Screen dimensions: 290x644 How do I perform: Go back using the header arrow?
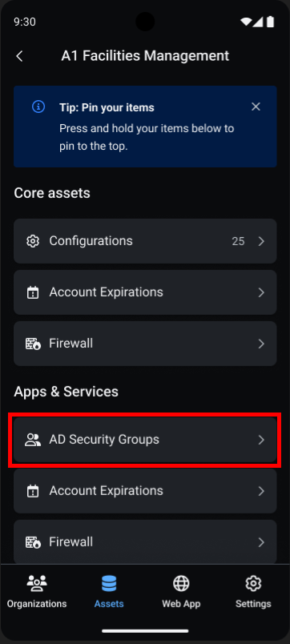point(19,56)
